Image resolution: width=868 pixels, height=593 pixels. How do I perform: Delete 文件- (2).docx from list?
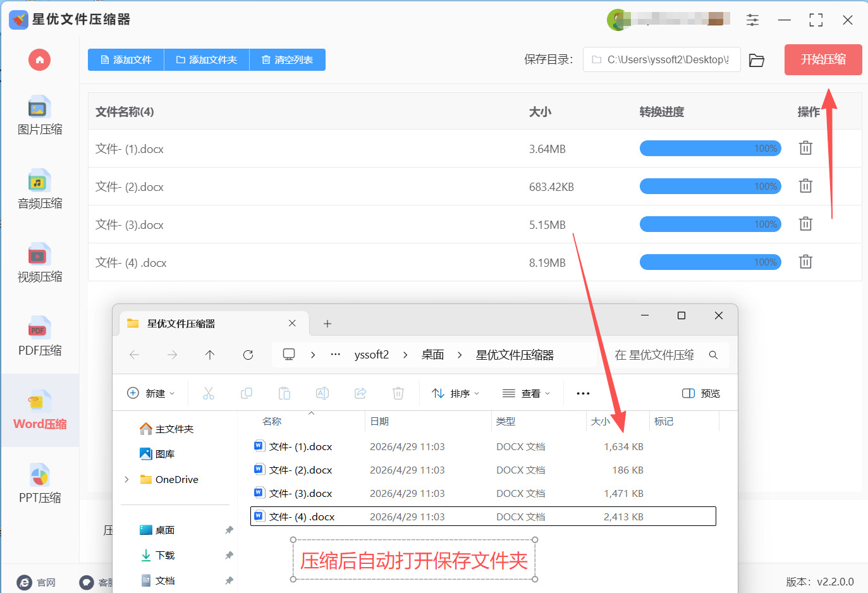(805, 186)
